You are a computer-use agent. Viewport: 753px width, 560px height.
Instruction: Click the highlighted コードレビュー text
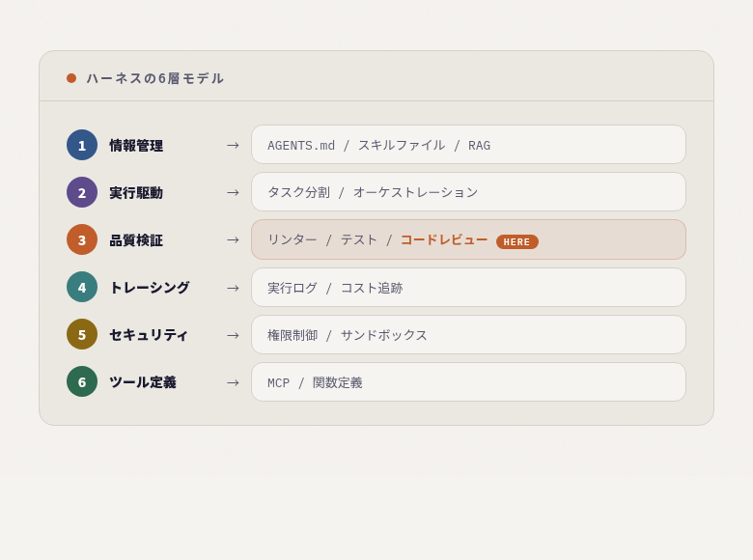(444, 239)
